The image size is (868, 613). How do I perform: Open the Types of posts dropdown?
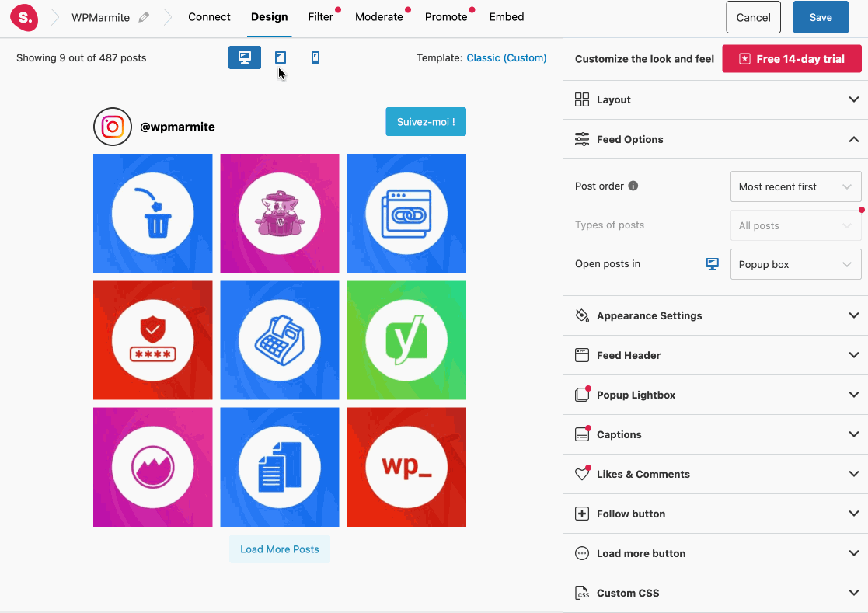796,225
